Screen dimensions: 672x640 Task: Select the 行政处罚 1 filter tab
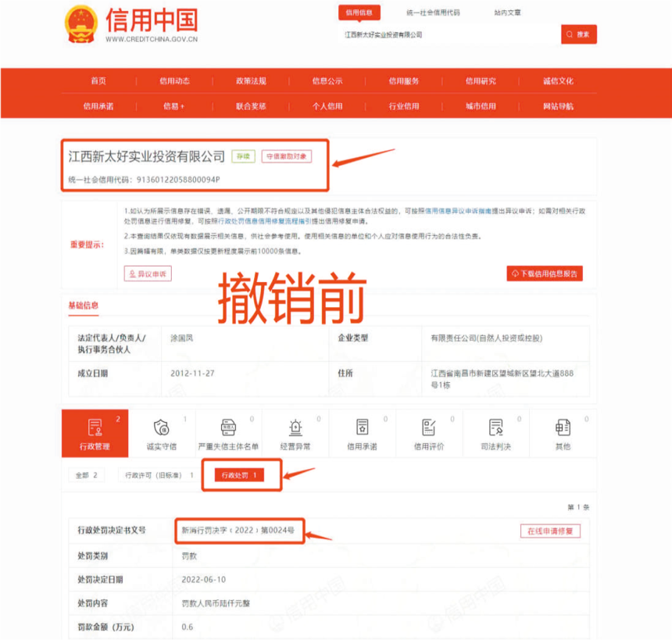click(x=239, y=475)
